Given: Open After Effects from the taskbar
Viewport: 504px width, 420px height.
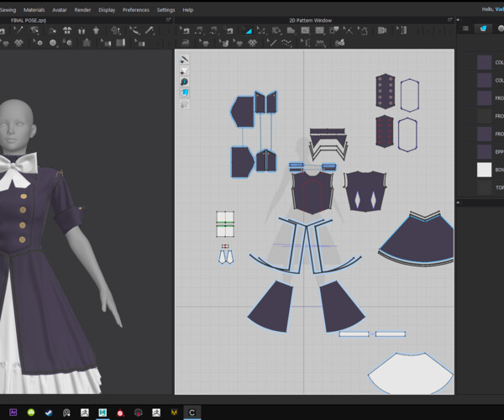Looking at the screenshot, I should click(x=13, y=412).
